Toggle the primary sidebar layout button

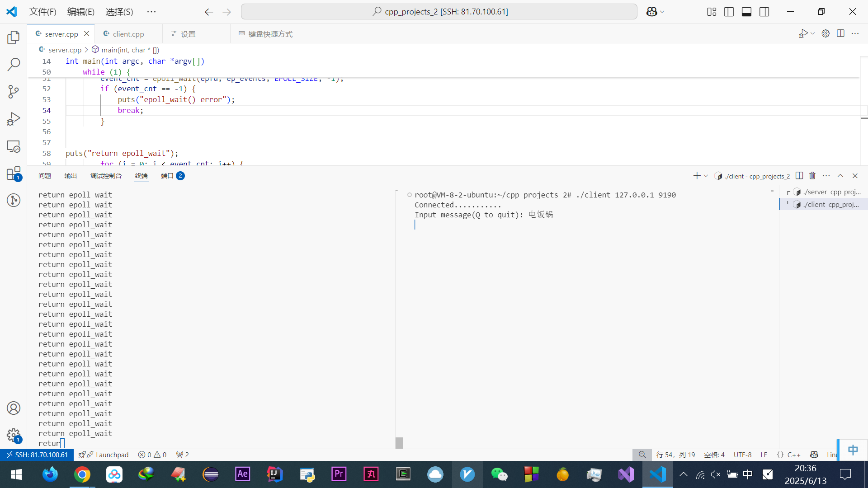pos(729,12)
